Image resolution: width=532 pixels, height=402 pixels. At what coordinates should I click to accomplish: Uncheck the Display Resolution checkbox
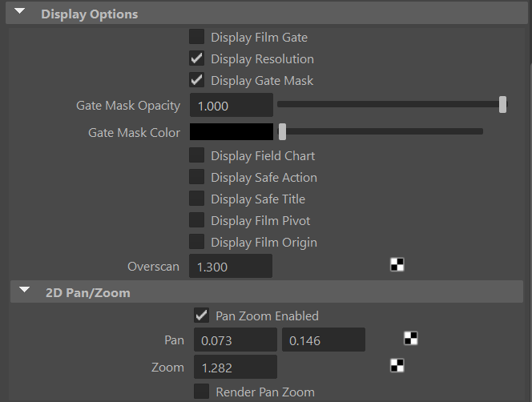click(196, 58)
